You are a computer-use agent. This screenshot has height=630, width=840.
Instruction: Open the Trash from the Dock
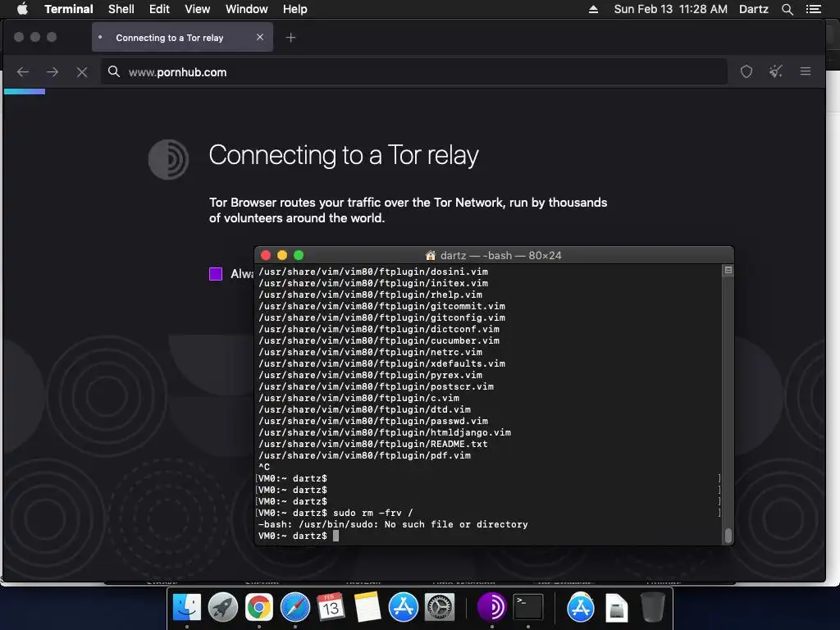[x=652, y=607]
